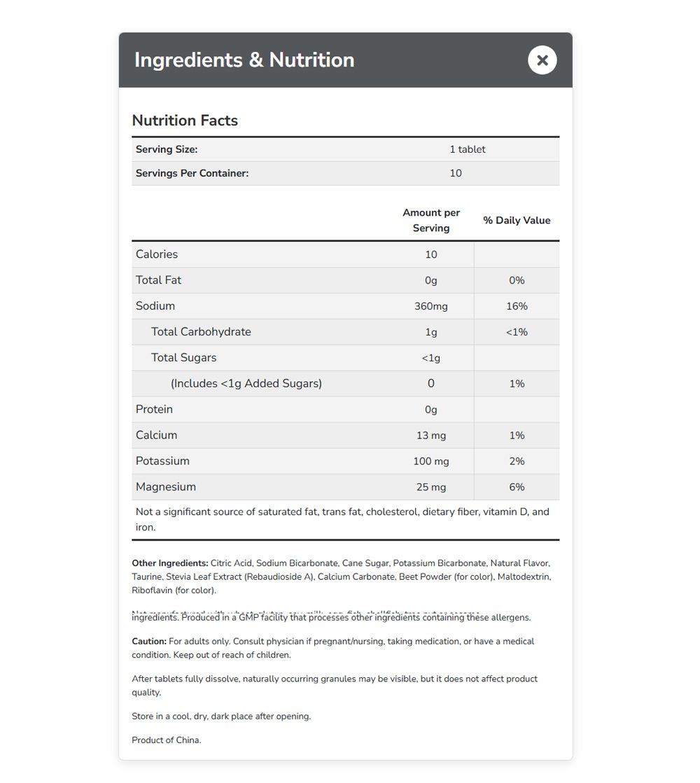This screenshot has width=700, height=783.
Task: Select the Ingredients & Nutrition title bar
Action: tap(243, 60)
